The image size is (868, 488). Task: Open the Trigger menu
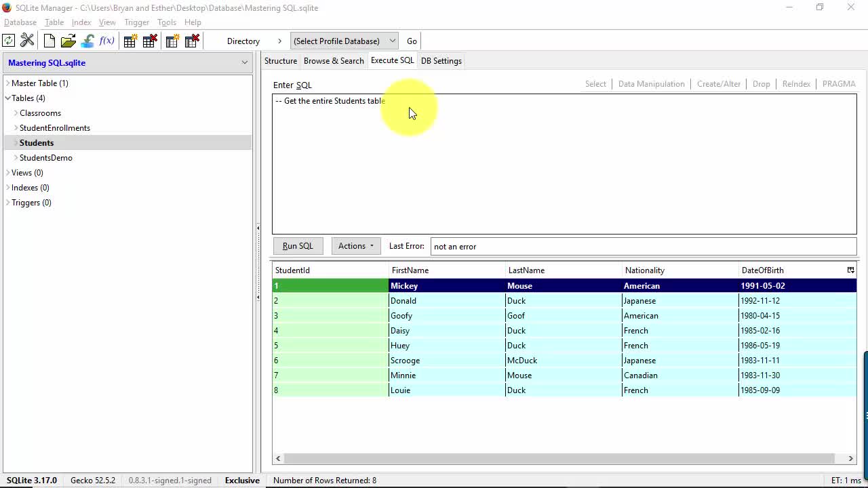click(136, 22)
